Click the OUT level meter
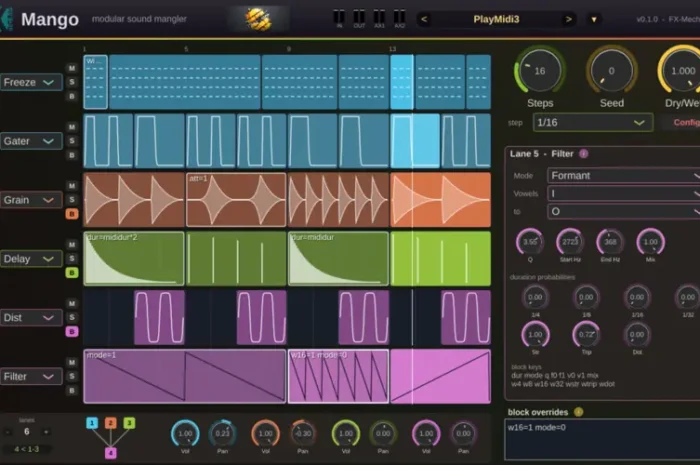 tap(359, 18)
